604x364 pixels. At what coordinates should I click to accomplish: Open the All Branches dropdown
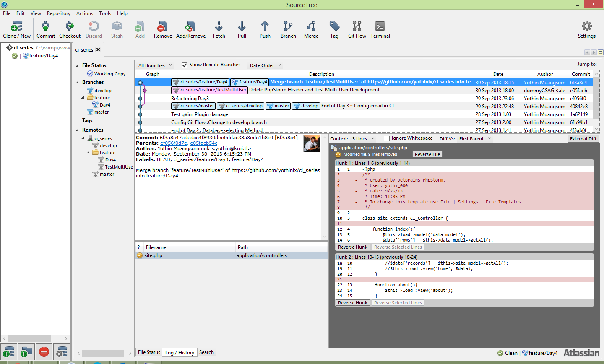[155, 65]
